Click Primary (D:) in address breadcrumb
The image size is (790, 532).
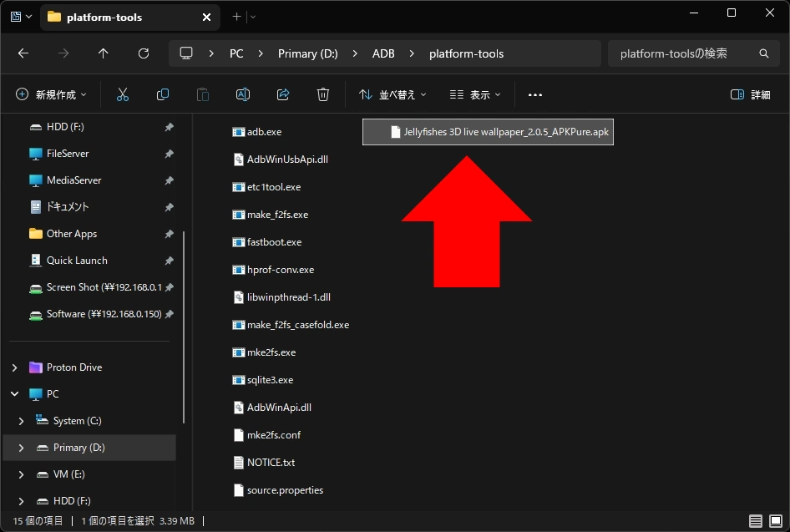pyautogui.click(x=308, y=53)
